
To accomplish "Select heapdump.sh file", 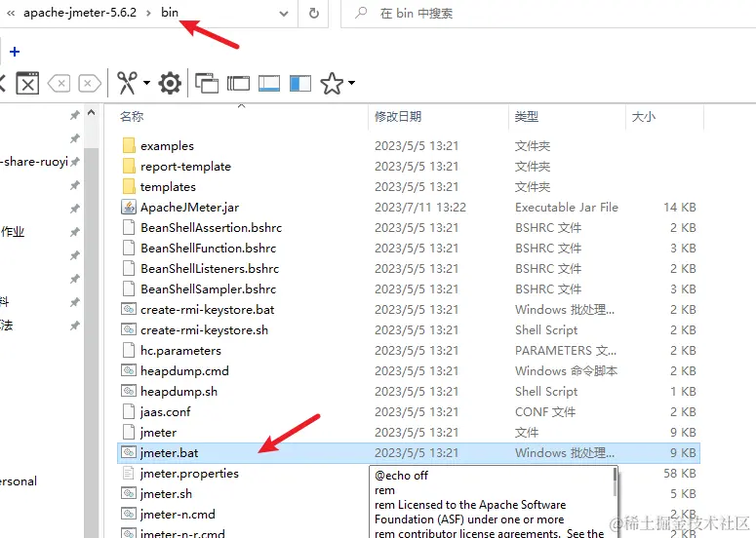I will (x=179, y=392).
